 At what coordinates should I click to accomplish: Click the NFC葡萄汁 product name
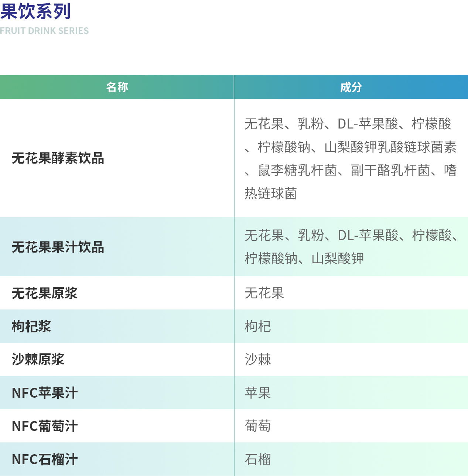45,426
